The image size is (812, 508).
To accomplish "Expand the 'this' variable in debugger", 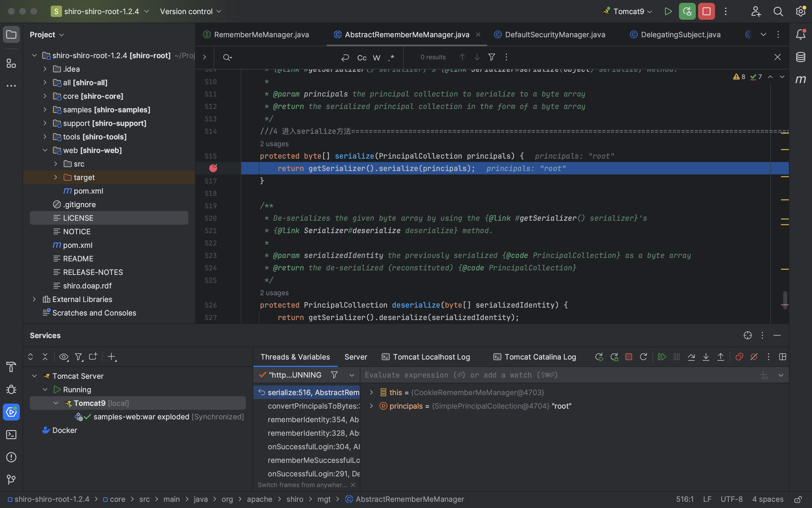I will 371,392.
